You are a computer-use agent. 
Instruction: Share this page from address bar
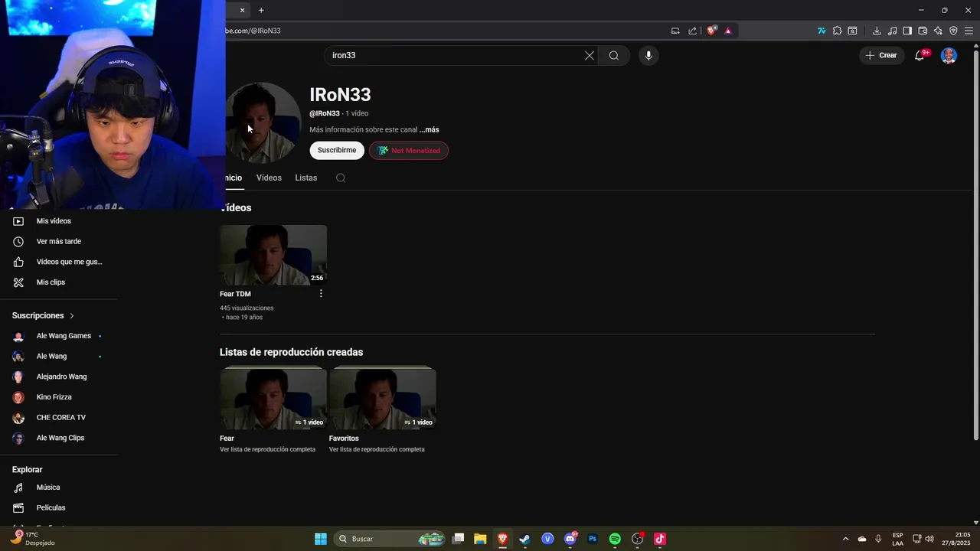click(693, 31)
